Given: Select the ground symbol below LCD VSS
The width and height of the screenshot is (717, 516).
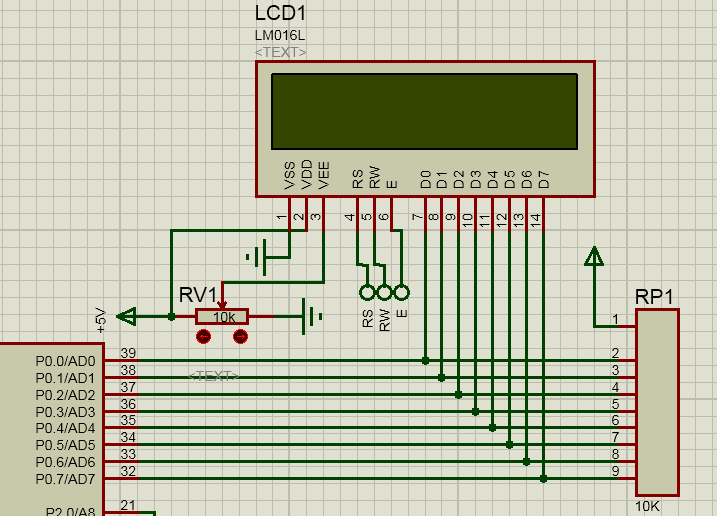Looking at the screenshot, I should pyautogui.click(x=257, y=257).
